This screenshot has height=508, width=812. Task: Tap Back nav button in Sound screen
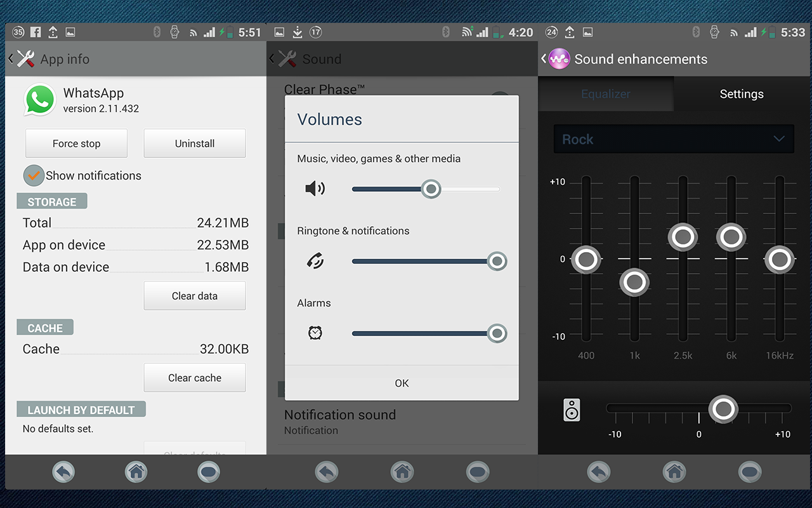tap(327, 472)
